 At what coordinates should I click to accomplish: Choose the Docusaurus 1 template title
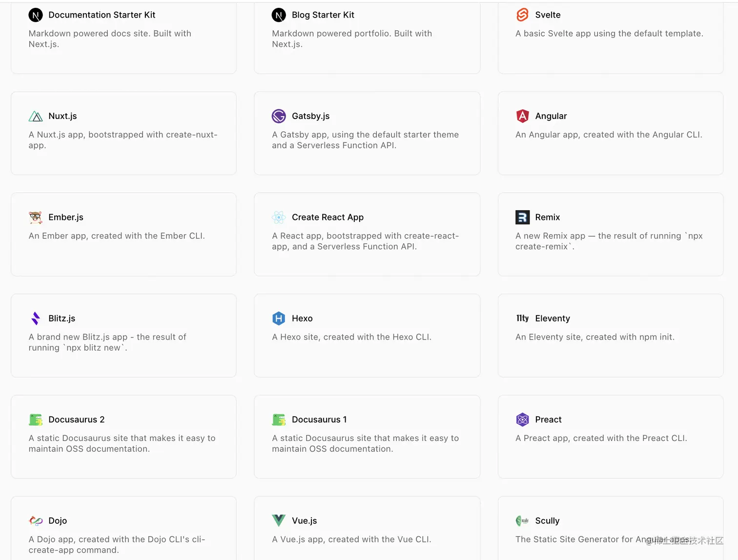[319, 420]
